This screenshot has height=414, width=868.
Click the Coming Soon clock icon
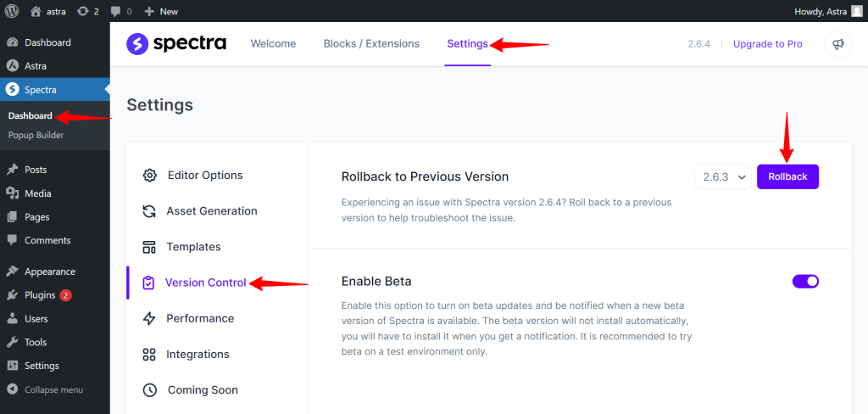(150, 390)
